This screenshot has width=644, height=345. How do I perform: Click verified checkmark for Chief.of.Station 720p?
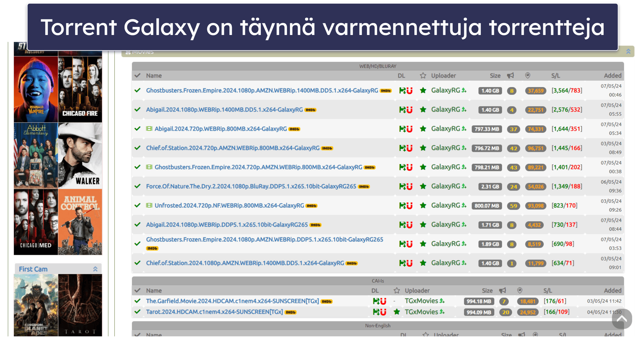pyautogui.click(x=138, y=148)
